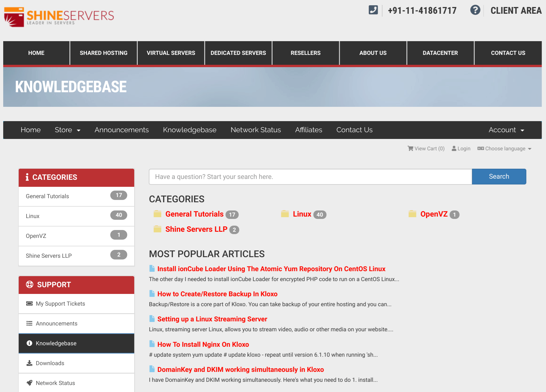The height and width of the screenshot is (392, 546).
Task: Open Choose language dropdown
Action: click(504, 149)
